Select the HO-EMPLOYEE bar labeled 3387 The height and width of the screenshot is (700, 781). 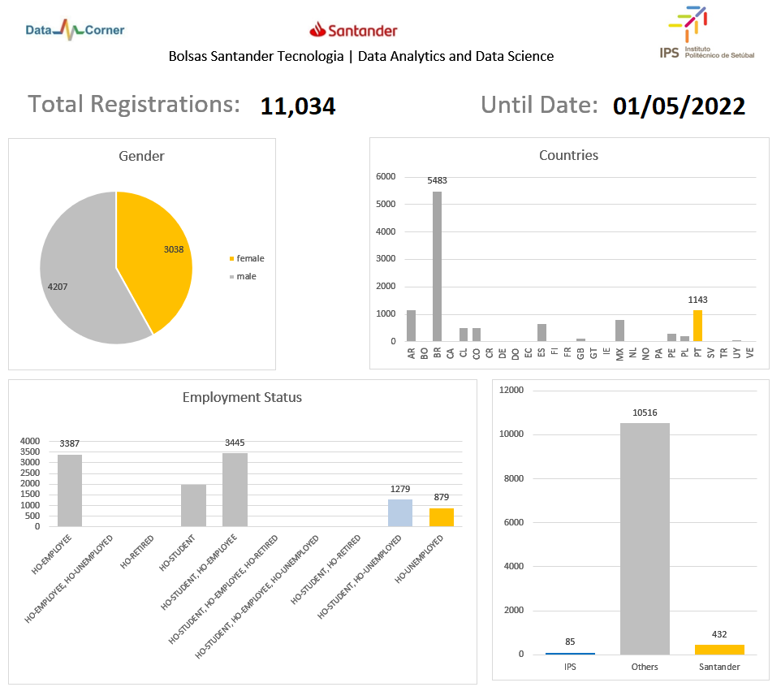click(69, 490)
